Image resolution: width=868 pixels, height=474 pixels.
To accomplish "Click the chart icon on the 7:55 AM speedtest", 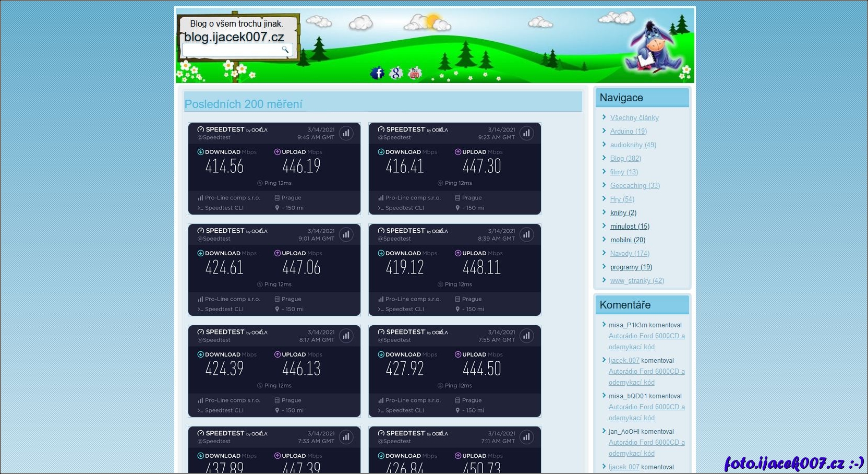I will (526, 336).
